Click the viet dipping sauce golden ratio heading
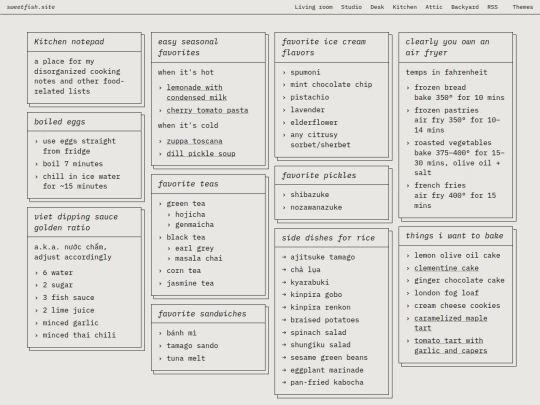Viewport: 540px width, 405px height. pyautogui.click(x=76, y=222)
